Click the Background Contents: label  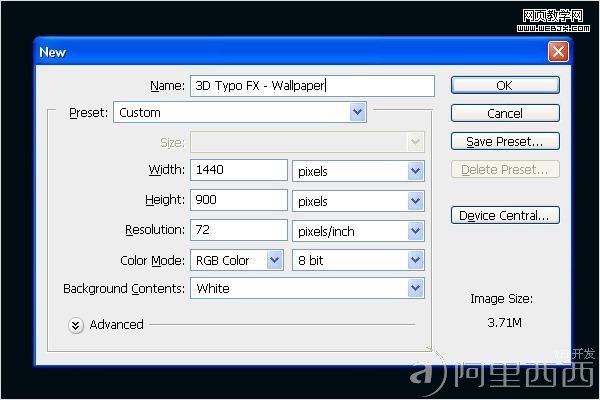point(124,288)
